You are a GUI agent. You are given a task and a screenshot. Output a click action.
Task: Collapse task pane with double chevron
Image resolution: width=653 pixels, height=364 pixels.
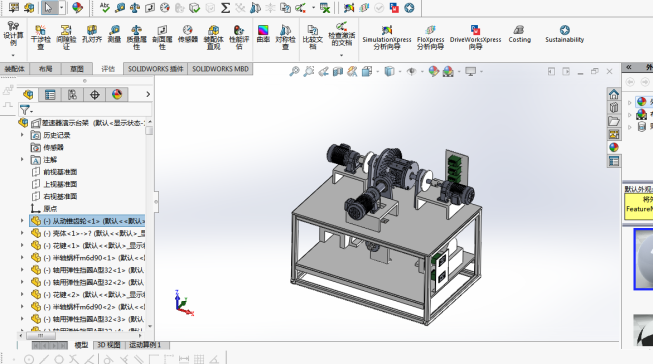(629, 67)
